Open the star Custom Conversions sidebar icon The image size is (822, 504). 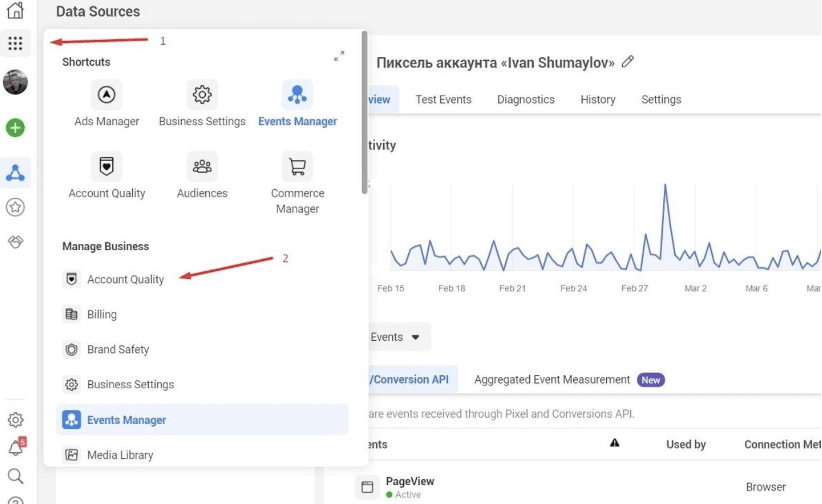15,207
